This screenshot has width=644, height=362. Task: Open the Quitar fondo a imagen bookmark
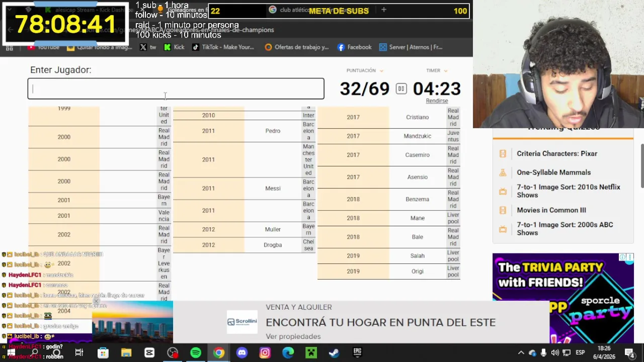click(100, 47)
